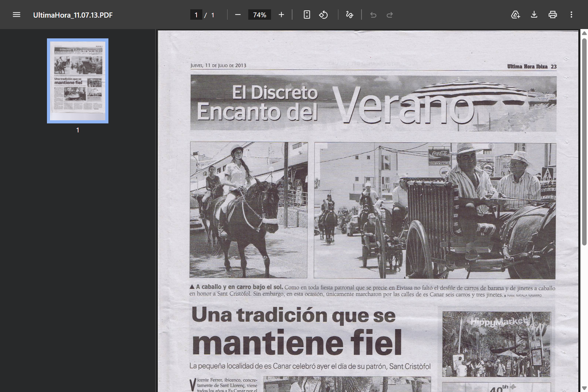Select the draw annotation tool
Image resolution: width=588 pixels, height=392 pixels.
click(349, 15)
